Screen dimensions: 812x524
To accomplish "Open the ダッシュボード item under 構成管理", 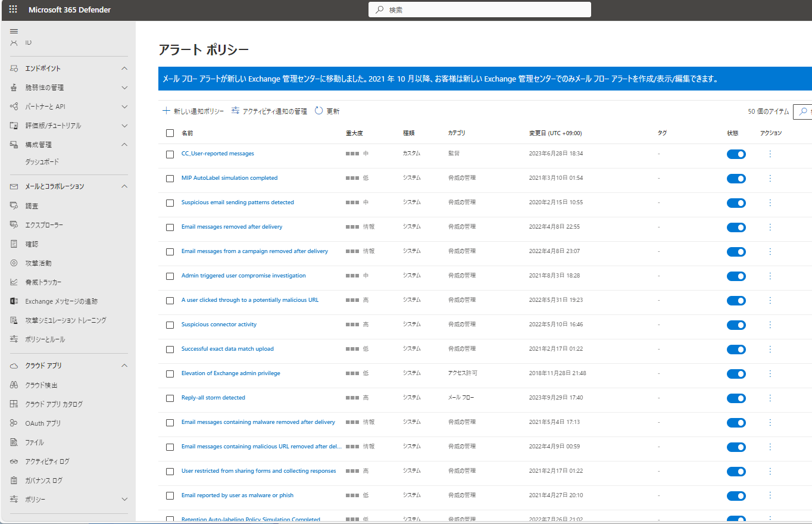I will (x=42, y=162).
